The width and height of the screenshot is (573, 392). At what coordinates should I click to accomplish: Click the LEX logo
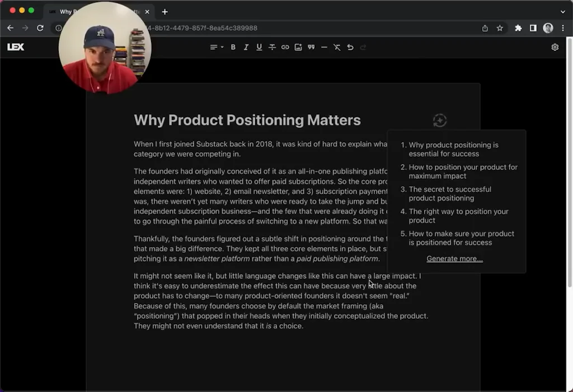(x=16, y=48)
